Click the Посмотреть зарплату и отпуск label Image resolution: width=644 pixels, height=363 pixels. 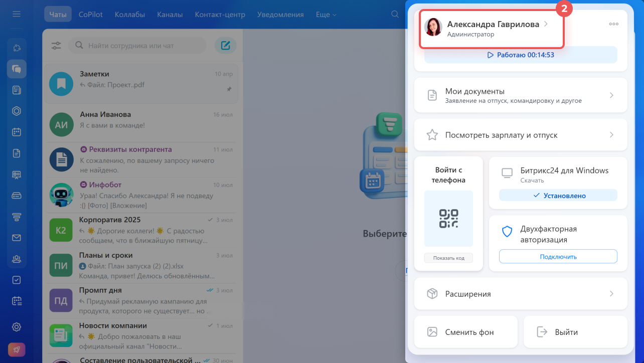click(x=502, y=135)
